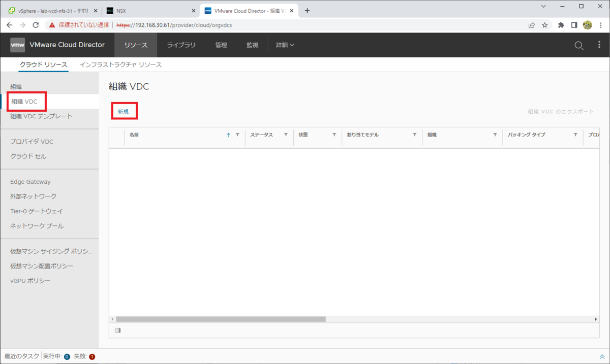Open the browser extensions puzzle icon

coord(561,24)
